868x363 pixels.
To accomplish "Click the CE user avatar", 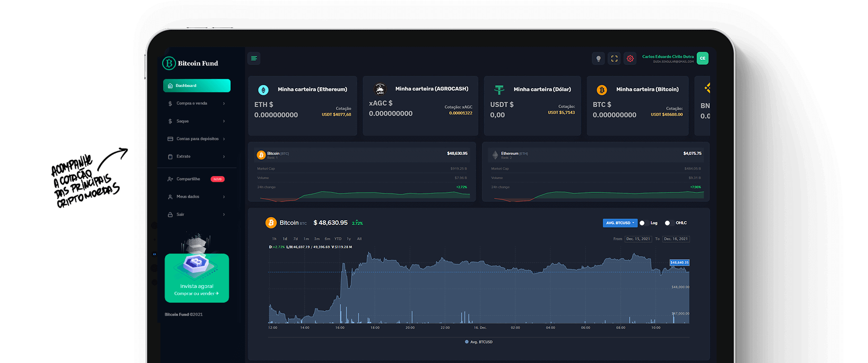I will coord(702,58).
